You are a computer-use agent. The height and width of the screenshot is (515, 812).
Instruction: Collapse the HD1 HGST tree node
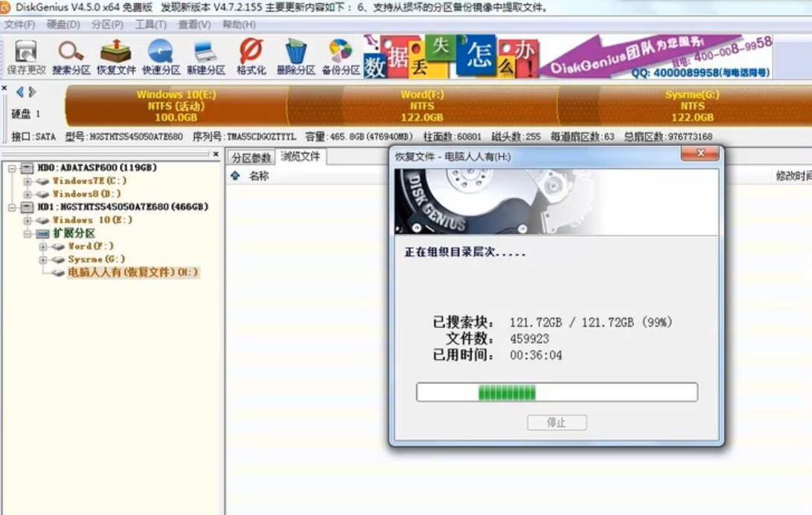(x=12, y=208)
